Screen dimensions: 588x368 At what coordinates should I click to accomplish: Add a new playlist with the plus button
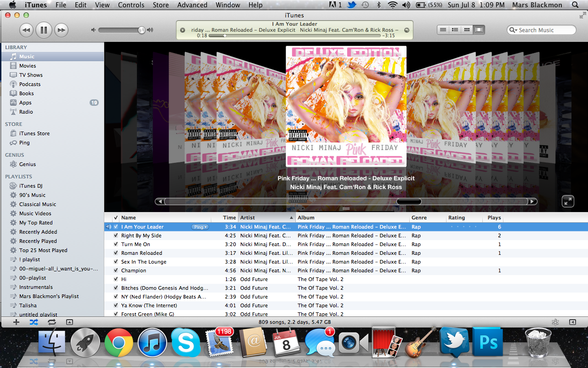tap(16, 322)
